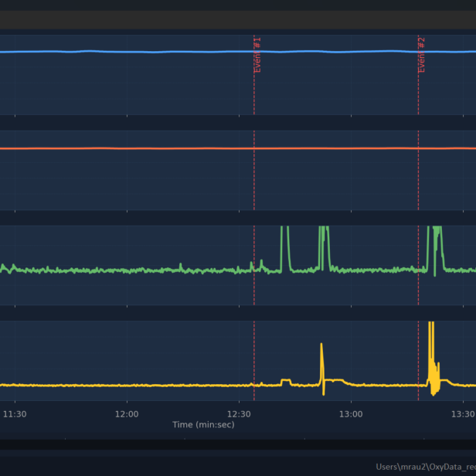Click the 12:00 time axis label
The image size is (476, 476).
(x=127, y=414)
